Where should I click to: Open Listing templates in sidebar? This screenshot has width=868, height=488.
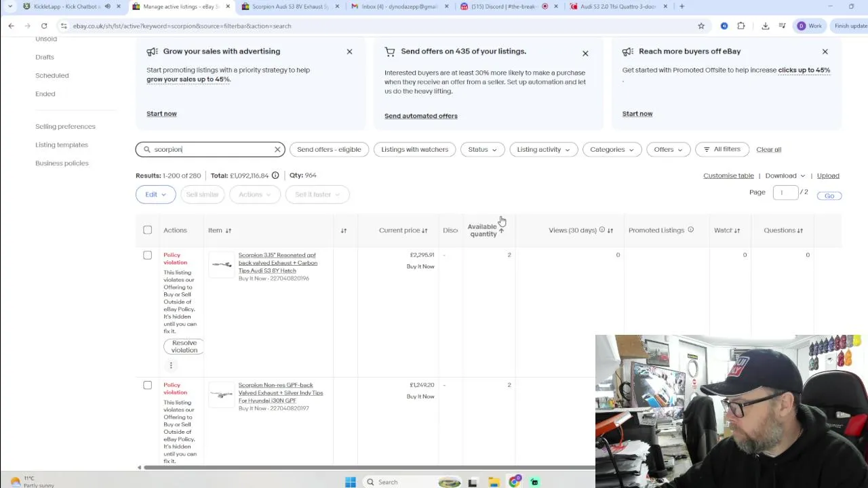point(62,144)
